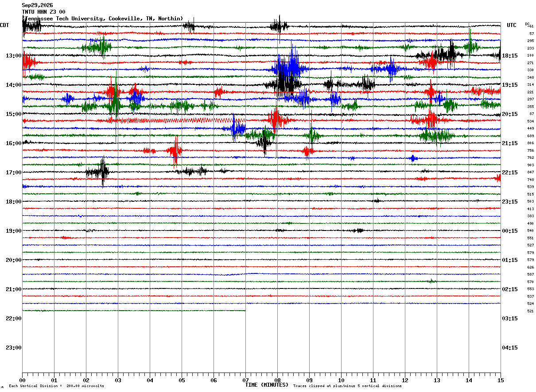Click the 00:15 UTC time label
The image size is (536, 392).
[x=510, y=231]
